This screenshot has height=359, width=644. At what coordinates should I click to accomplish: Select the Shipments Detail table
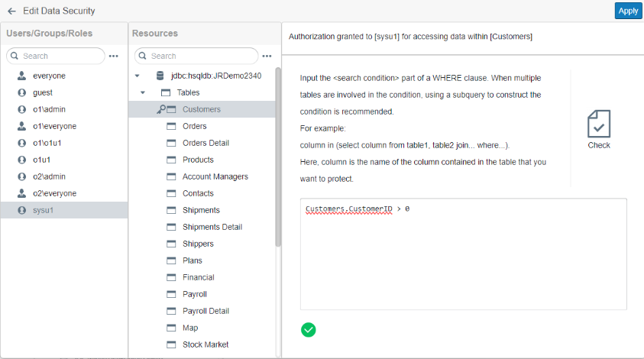coord(212,227)
